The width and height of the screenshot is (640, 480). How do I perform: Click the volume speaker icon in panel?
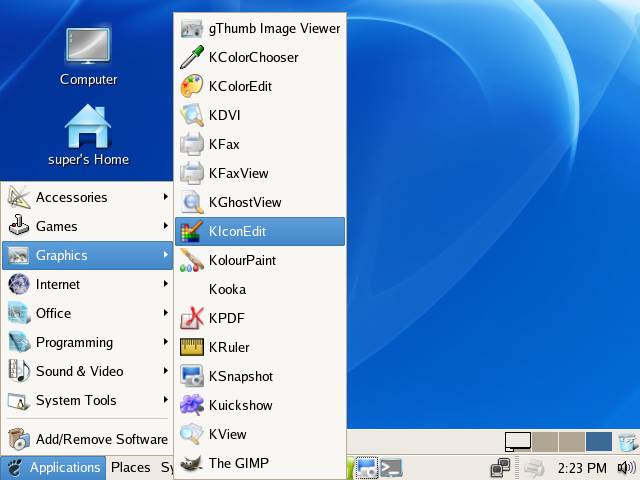626,467
